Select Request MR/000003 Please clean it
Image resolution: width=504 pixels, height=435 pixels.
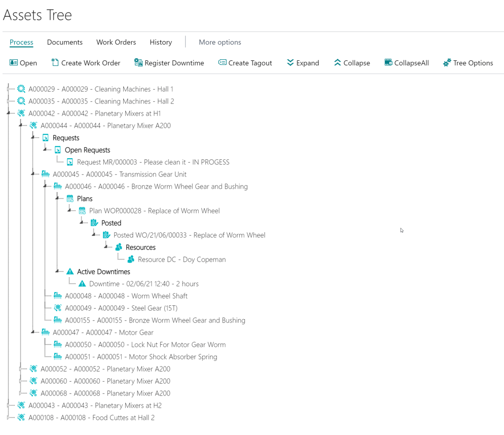(152, 162)
